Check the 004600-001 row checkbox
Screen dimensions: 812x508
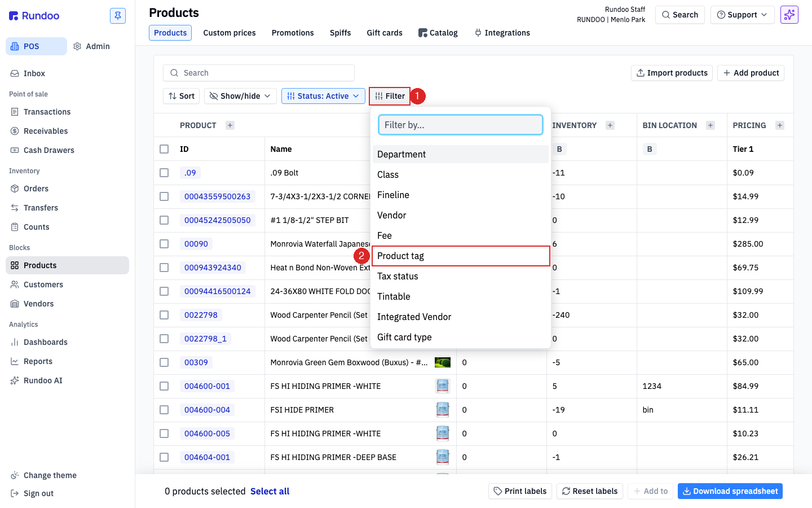pyautogui.click(x=164, y=386)
